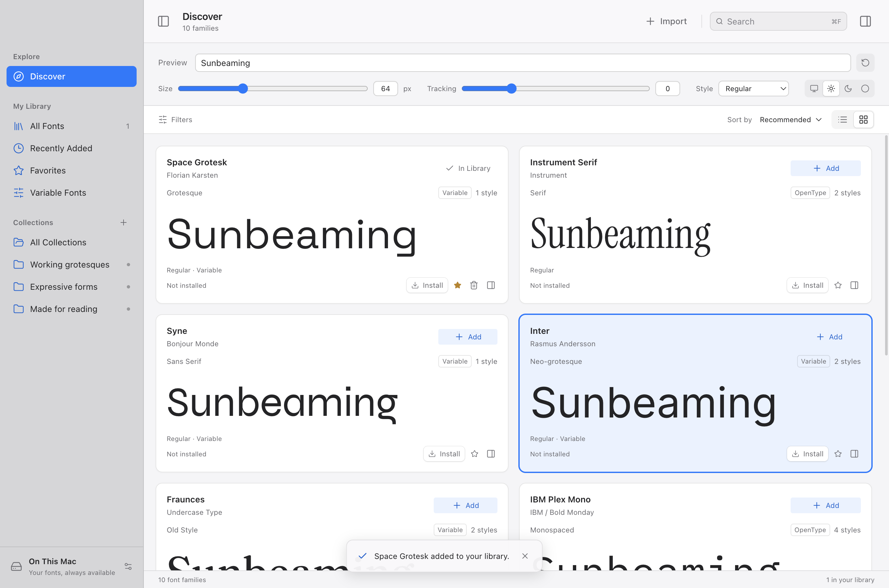Open details panel for Instrument Serif
Image resolution: width=889 pixels, height=588 pixels.
pos(854,286)
